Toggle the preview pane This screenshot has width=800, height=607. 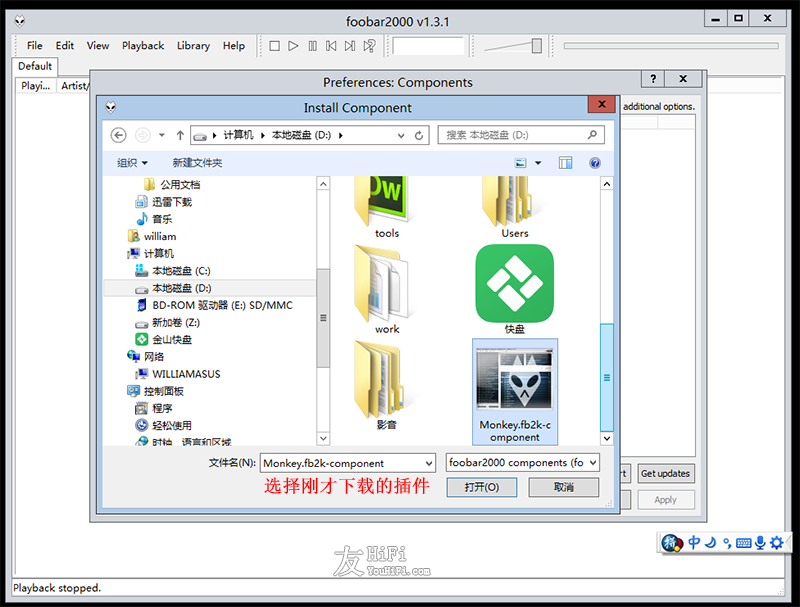pos(565,163)
